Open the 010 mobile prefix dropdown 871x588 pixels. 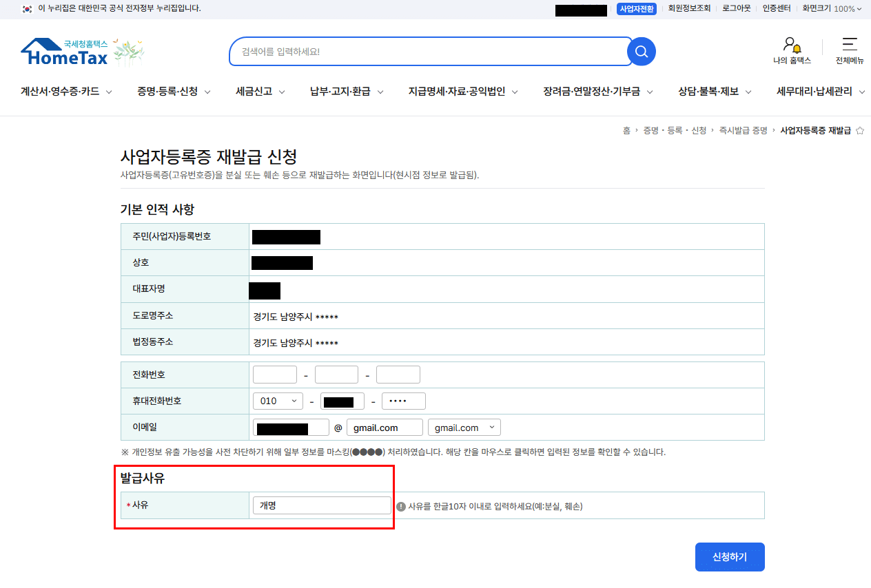[278, 400]
